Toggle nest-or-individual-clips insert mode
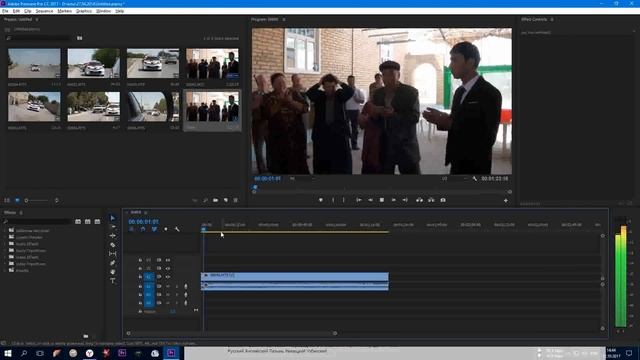The height and width of the screenshot is (360, 640). pos(131,229)
